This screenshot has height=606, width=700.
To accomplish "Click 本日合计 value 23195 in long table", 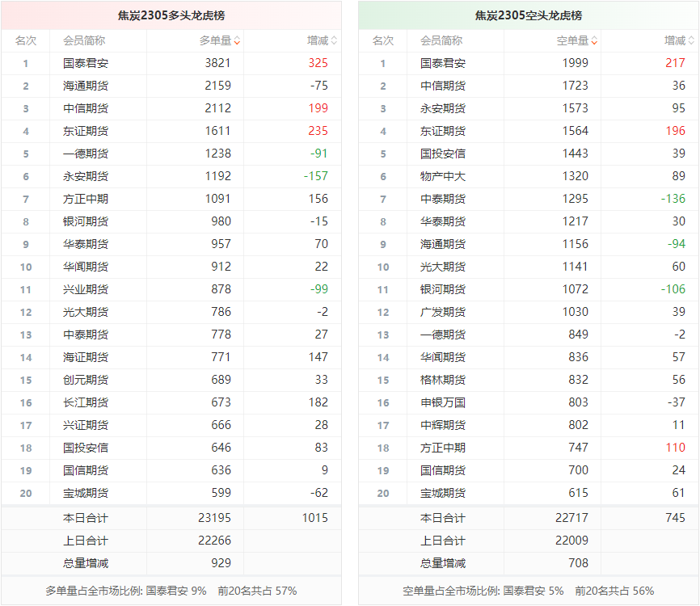I will pyautogui.click(x=214, y=518).
